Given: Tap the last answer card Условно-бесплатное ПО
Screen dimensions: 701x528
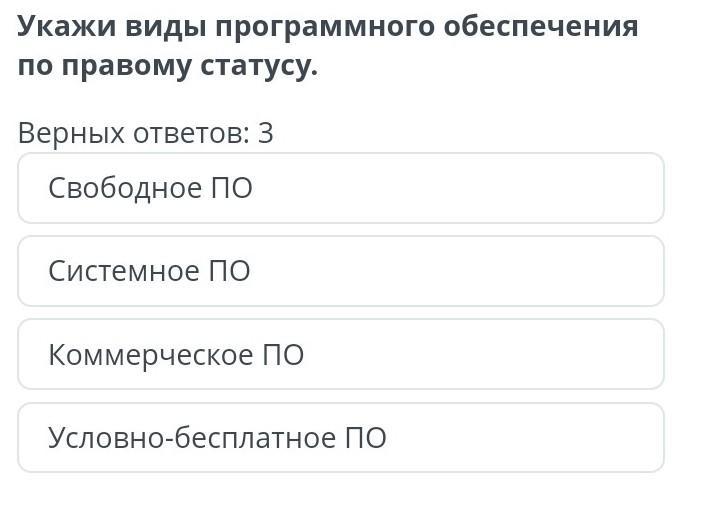Looking at the screenshot, I should [x=341, y=438].
